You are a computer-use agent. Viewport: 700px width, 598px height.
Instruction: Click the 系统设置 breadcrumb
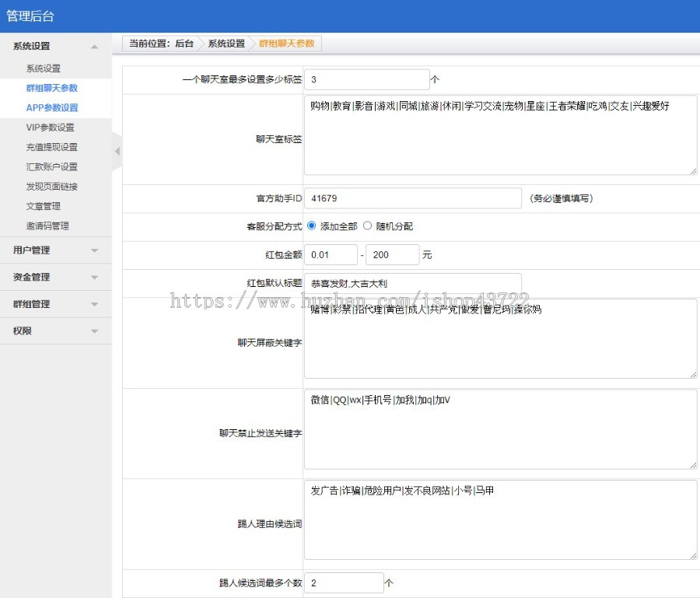click(x=226, y=44)
